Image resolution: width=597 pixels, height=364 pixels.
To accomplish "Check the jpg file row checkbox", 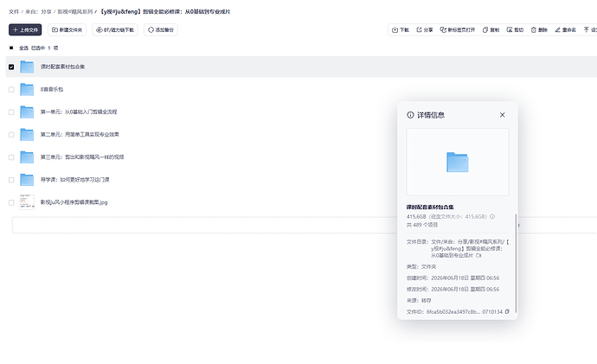I will coord(11,202).
